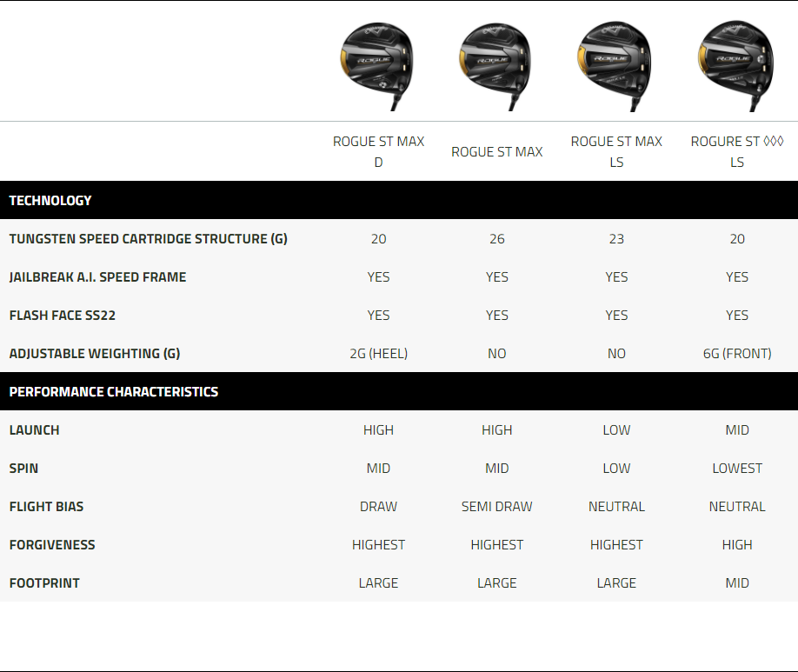
Task: Open the ROGUE ST MAX LS product name
Action: tap(616, 151)
